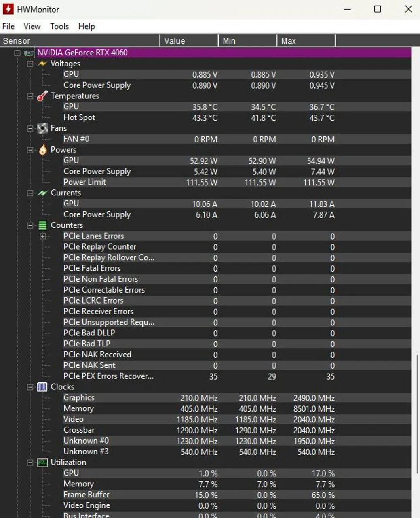This screenshot has width=420, height=518.
Task: Click the 52.92 W GPU power value
Action: tap(204, 161)
